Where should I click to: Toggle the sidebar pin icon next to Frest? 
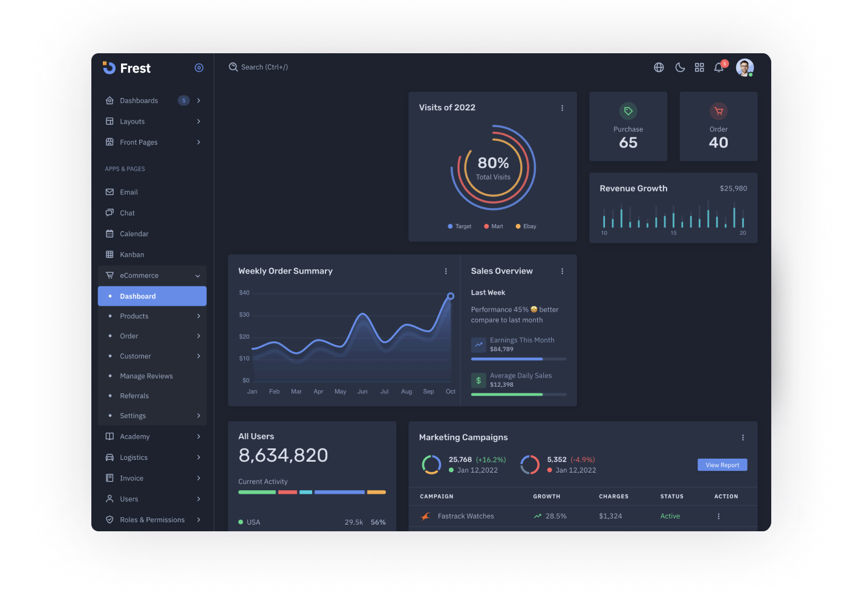click(199, 67)
